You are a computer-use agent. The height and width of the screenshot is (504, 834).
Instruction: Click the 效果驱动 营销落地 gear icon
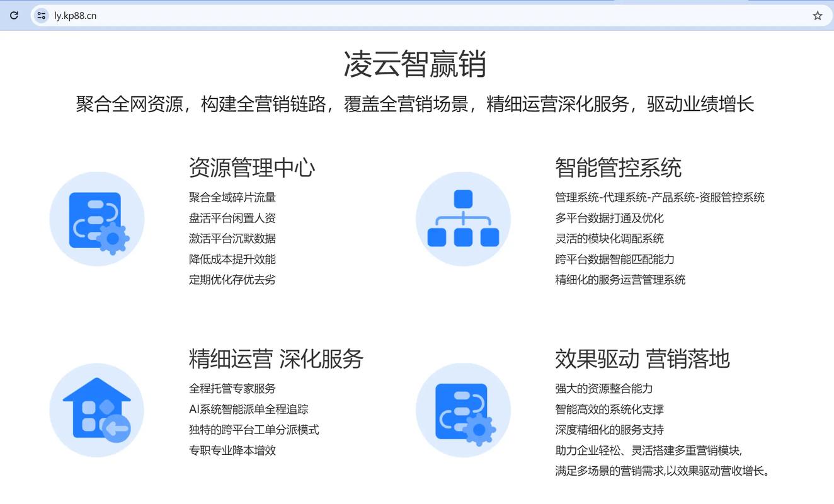click(464, 410)
